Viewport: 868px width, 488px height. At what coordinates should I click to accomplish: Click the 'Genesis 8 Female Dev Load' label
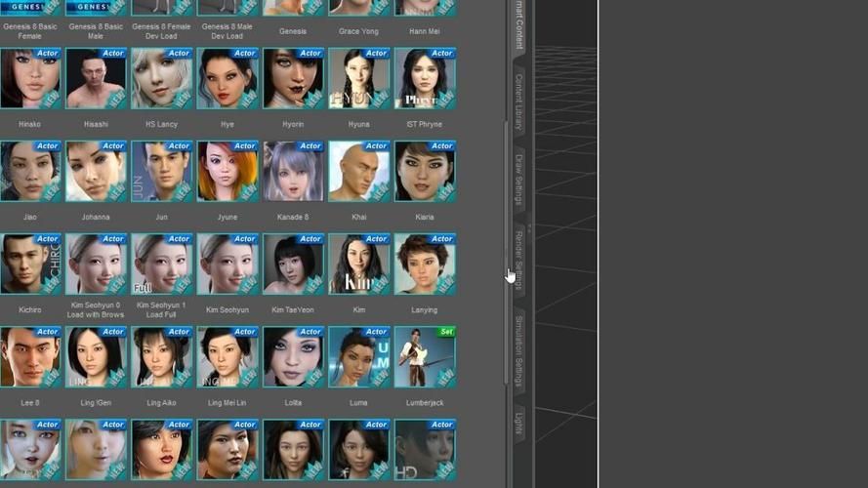[x=162, y=31]
